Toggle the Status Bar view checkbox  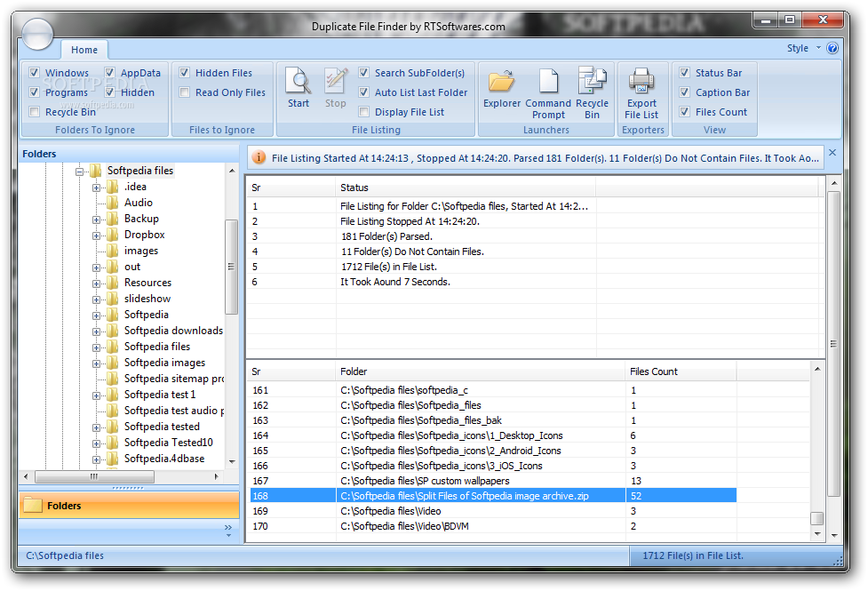pos(685,73)
